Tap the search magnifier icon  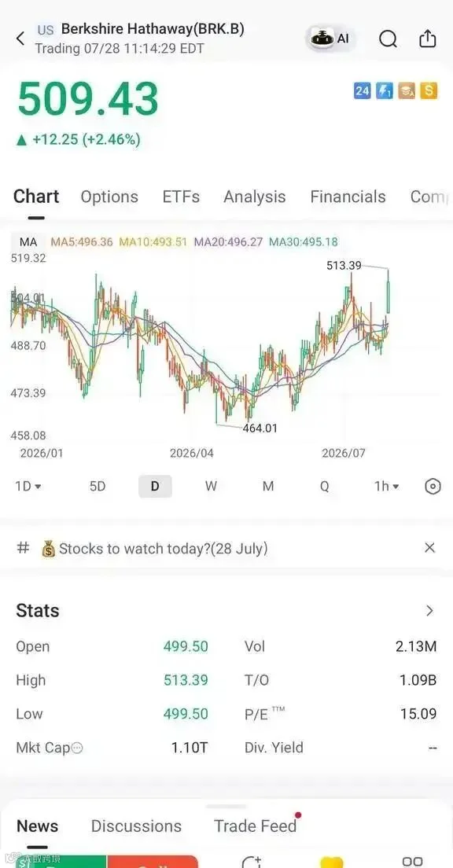click(x=389, y=39)
